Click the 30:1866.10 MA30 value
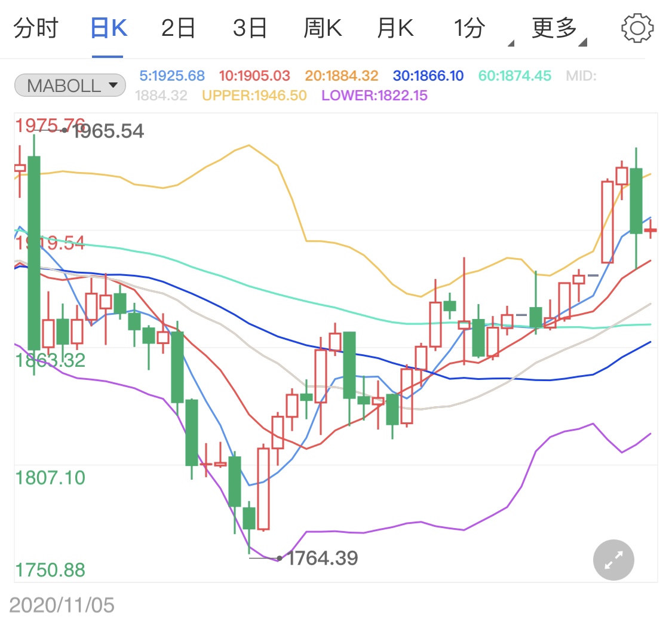Viewport: 672px width, 635px height. [428, 76]
